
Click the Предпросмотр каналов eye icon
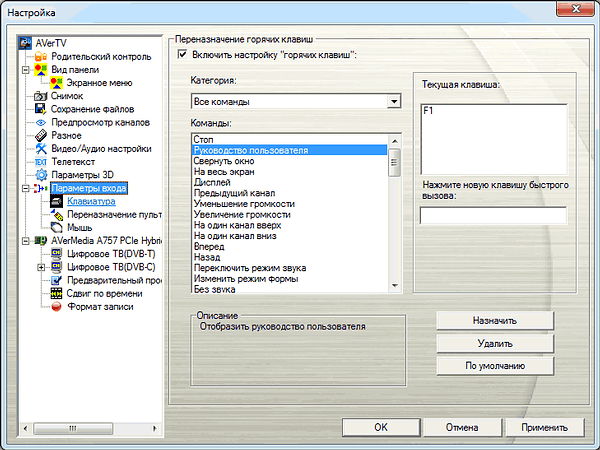coord(41,122)
